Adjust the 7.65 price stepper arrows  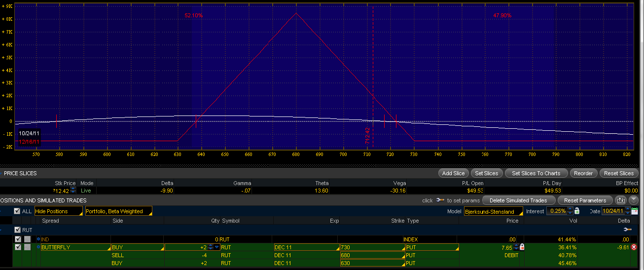tap(517, 247)
